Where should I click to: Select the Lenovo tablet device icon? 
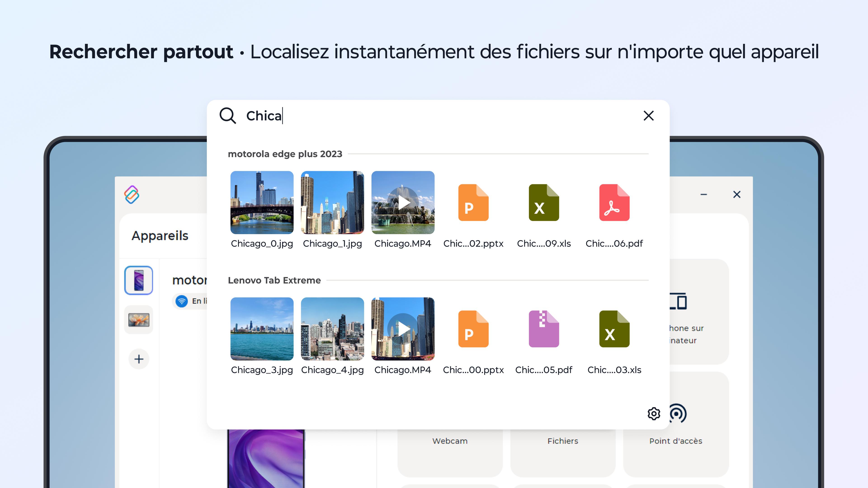139,320
